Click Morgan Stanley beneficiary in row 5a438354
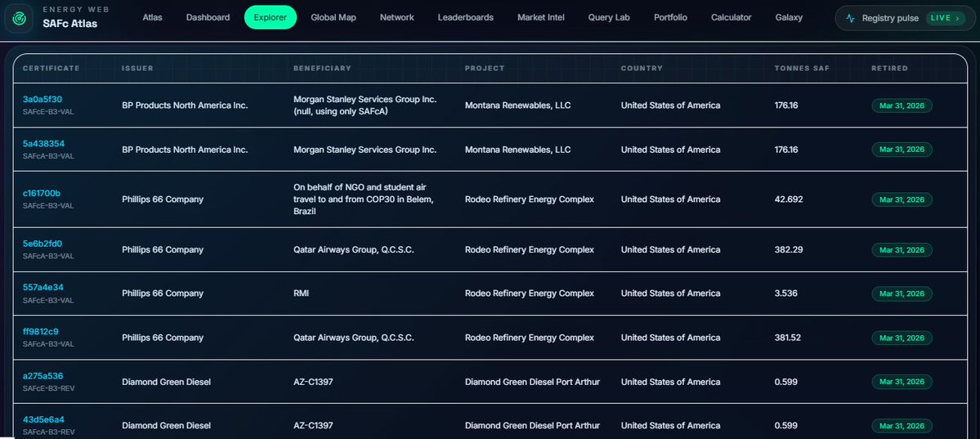 [365, 150]
